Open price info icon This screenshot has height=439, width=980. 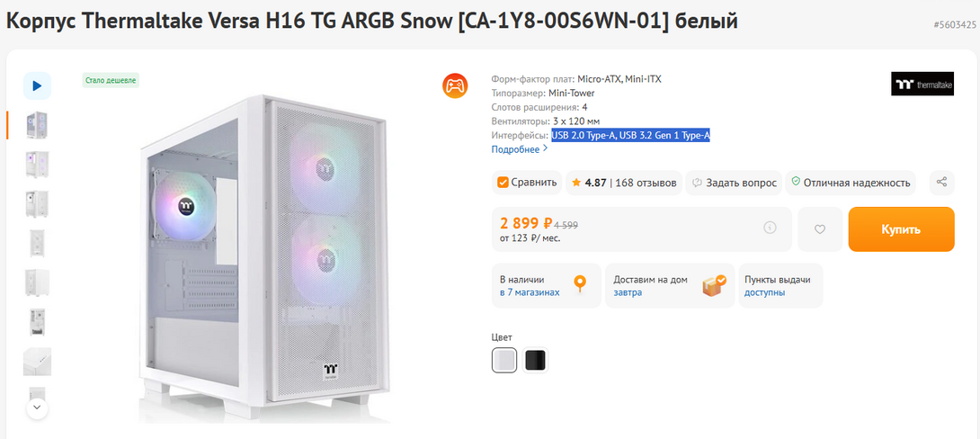(770, 228)
